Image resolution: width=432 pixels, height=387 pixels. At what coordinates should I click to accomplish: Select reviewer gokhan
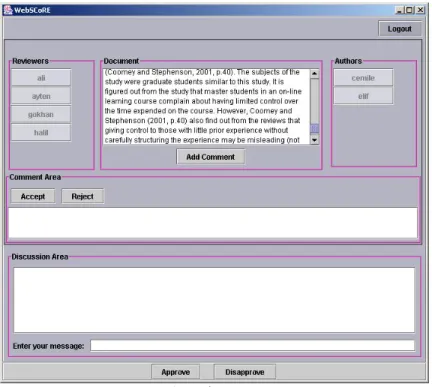(x=41, y=115)
